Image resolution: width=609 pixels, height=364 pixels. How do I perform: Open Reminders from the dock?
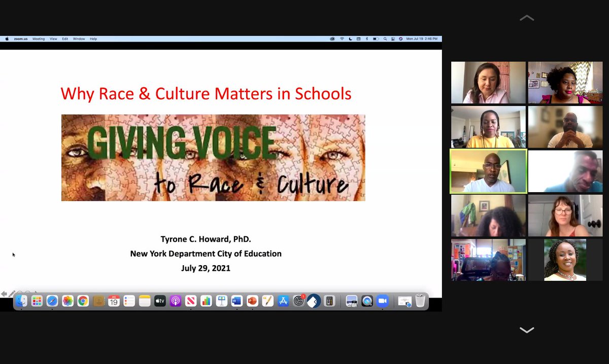[x=129, y=301]
